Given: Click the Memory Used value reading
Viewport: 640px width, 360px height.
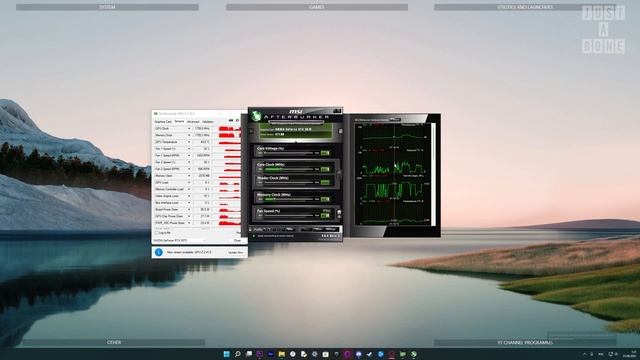Looking at the screenshot, I should (x=203, y=176).
